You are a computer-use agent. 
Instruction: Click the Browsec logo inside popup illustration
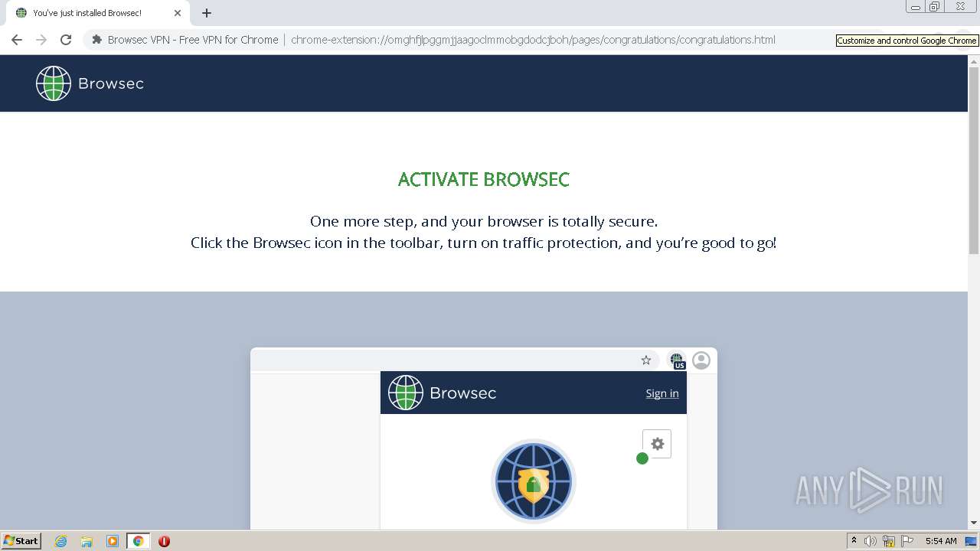442,393
